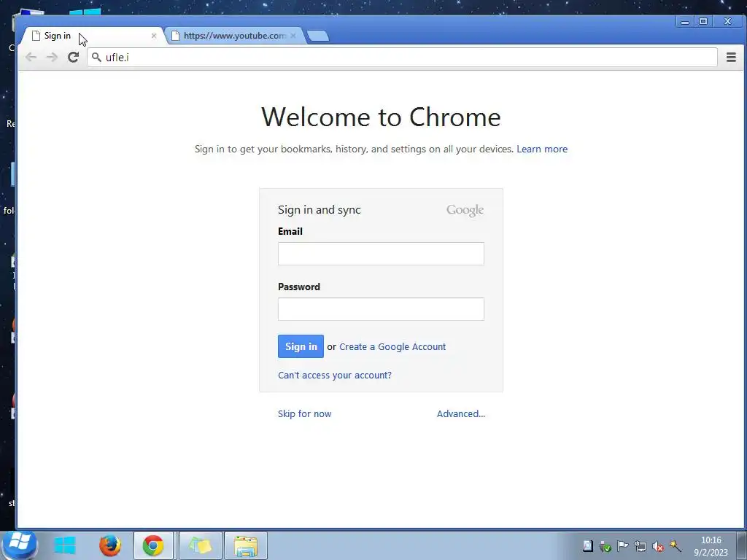Screen dimensions: 747x560
Task: Focus the Email input field
Action: click(x=381, y=254)
